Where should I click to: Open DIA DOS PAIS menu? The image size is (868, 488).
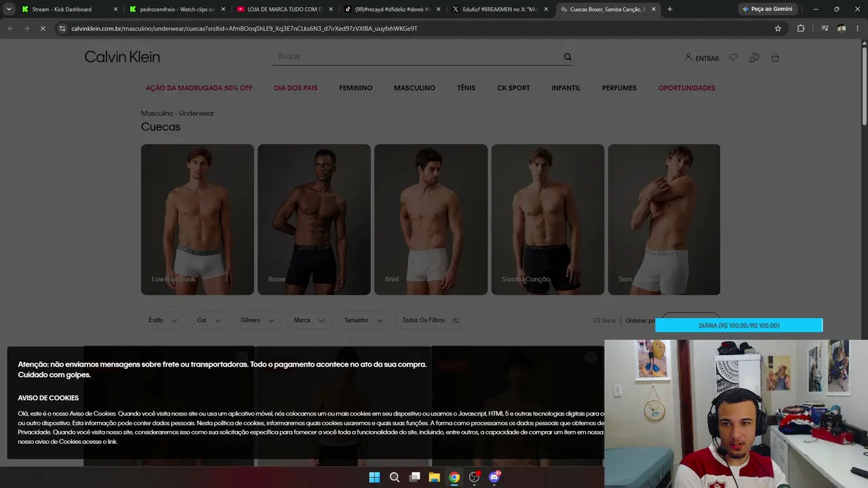click(296, 88)
